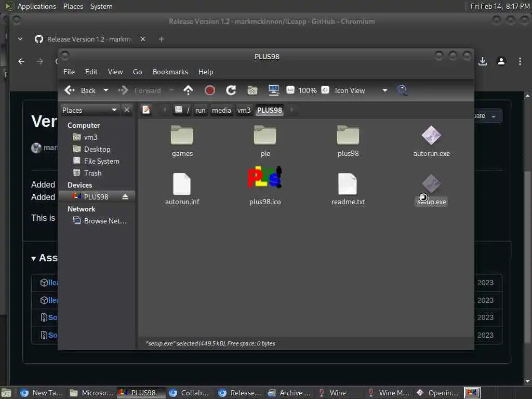This screenshot has width=532, height=399.
Task: Reset zoom using the 100% label
Action: [x=308, y=90]
